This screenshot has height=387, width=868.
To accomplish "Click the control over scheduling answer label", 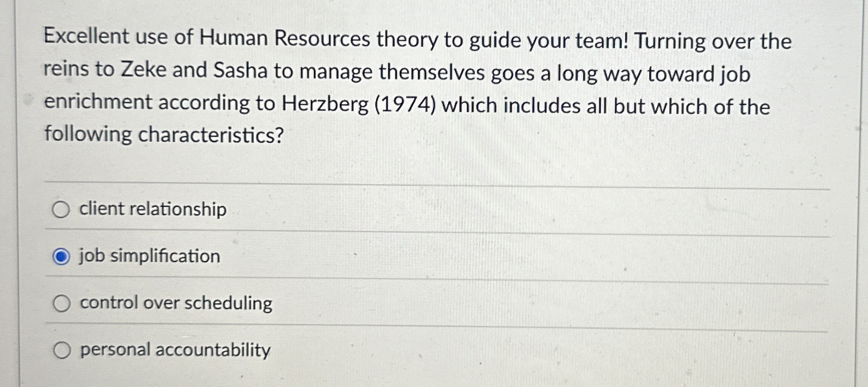I will (x=175, y=303).
